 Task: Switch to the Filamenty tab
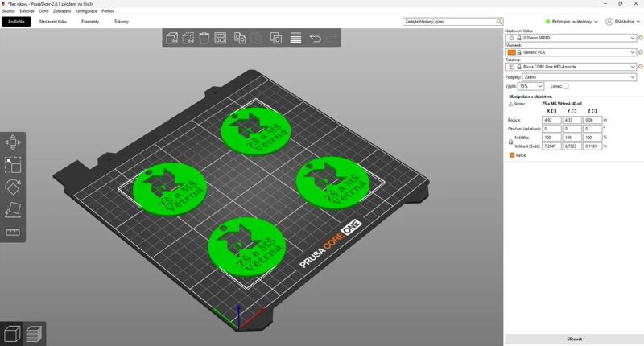90,22
